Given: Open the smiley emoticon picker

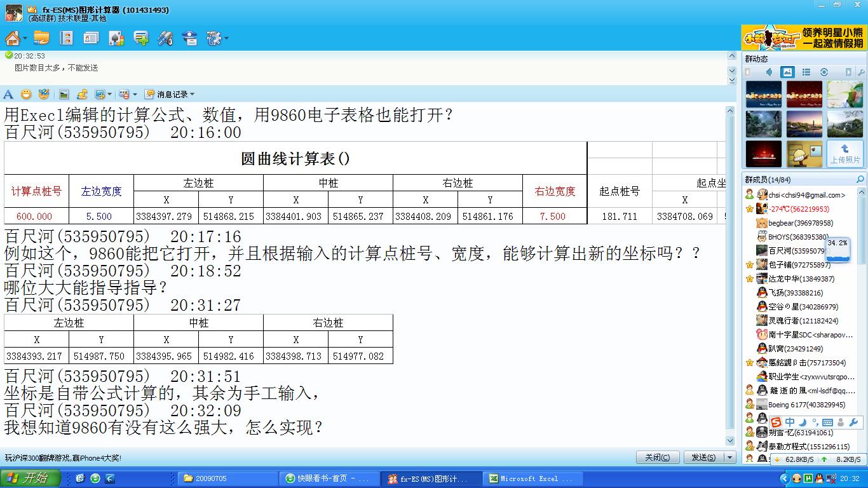Looking at the screenshot, I should 26,94.
